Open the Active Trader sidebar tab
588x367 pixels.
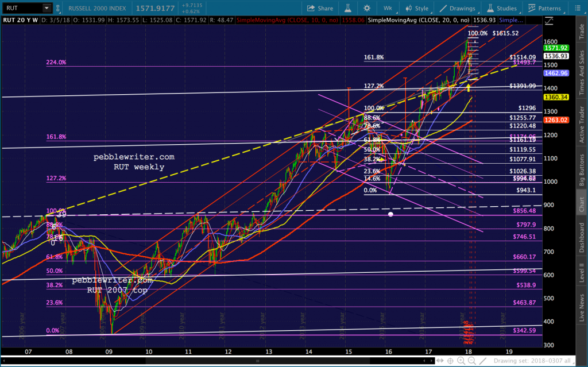click(x=582, y=124)
